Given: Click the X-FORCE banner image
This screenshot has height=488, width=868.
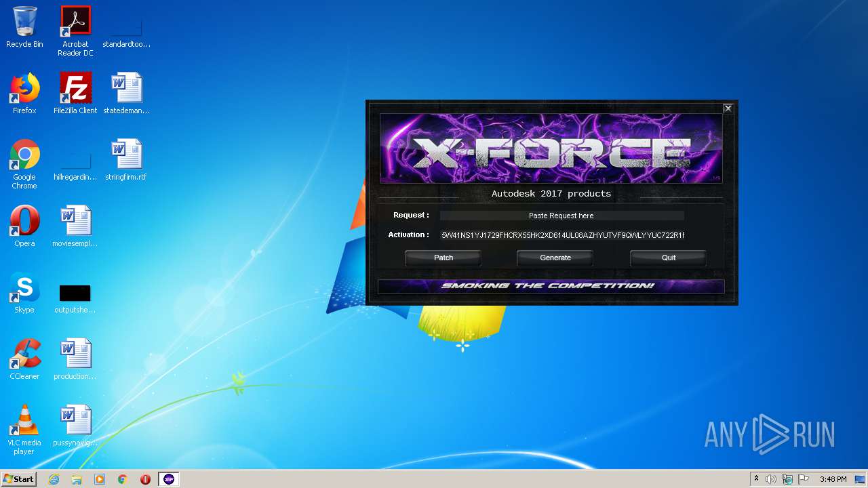Looking at the screenshot, I should click(551, 148).
